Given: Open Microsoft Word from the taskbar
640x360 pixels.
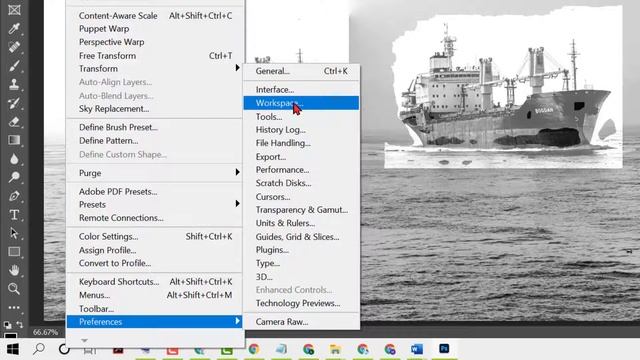Looking at the screenshot, I should [x=417, y=349].
